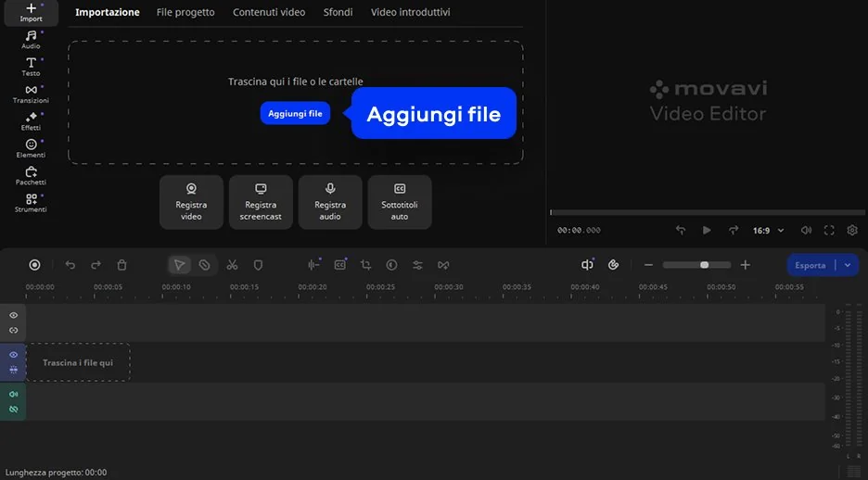Click the scissors cut tool in timeline toolbar
The height and width of the screenshot is (480, 868).
(x=232, y=265)
